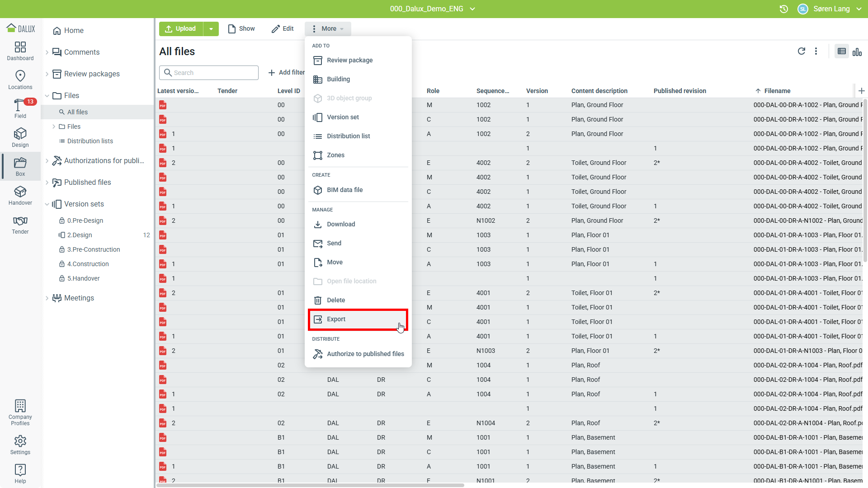Open the Dashboard module
Screen dimensions: 868x488
tap(20, 51)
